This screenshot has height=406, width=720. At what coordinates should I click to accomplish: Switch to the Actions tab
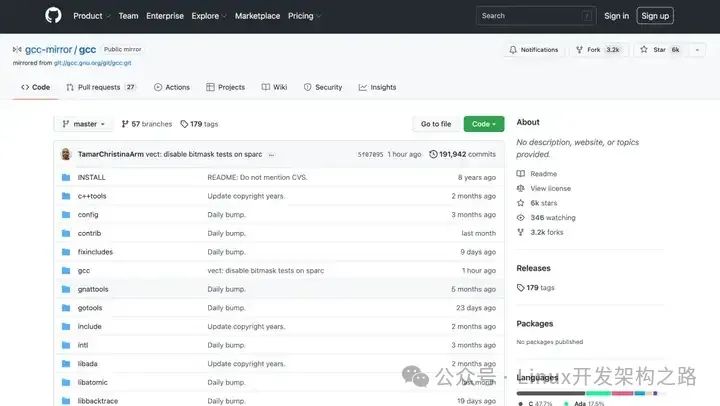tap(172, 87)
